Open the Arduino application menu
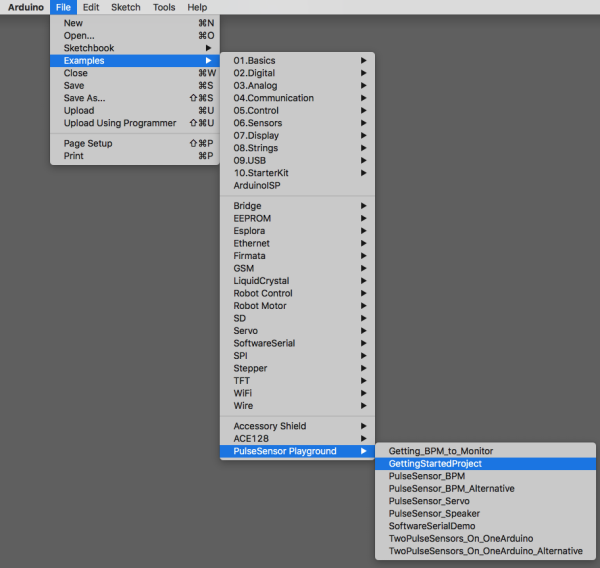The height and width of the screenshot is (568, 600). [x=26, y=7]
